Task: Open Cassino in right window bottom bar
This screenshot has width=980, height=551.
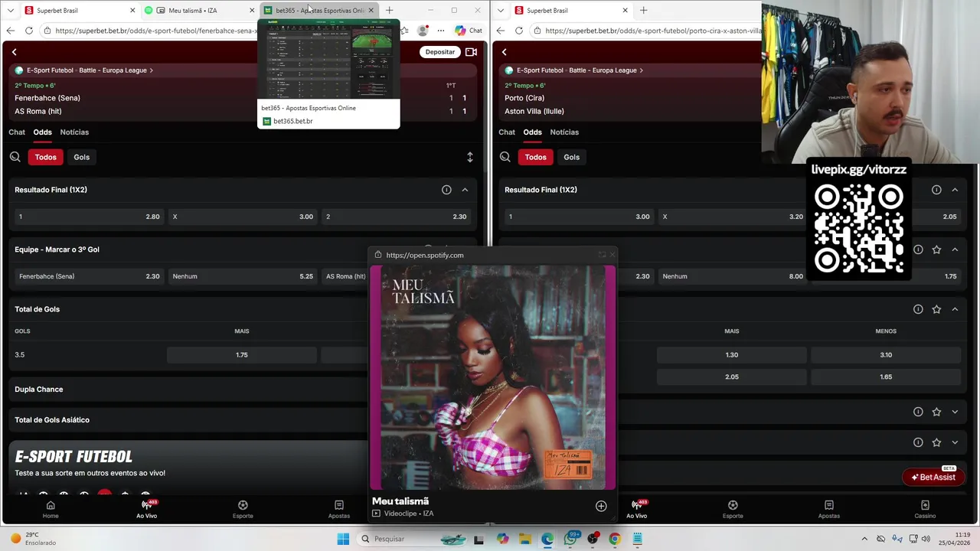Action: (x=925, y=510)
